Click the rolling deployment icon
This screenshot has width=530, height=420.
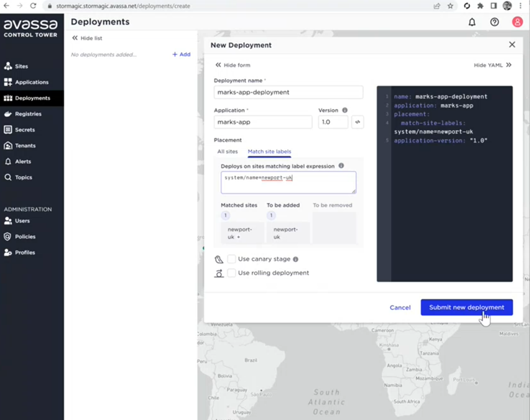coord(219,273)
